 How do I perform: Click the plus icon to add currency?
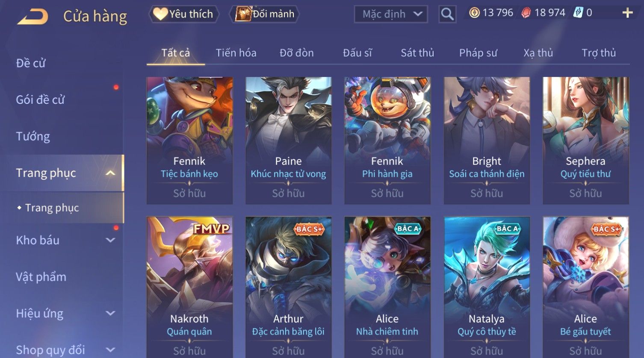tap(627, 13)
